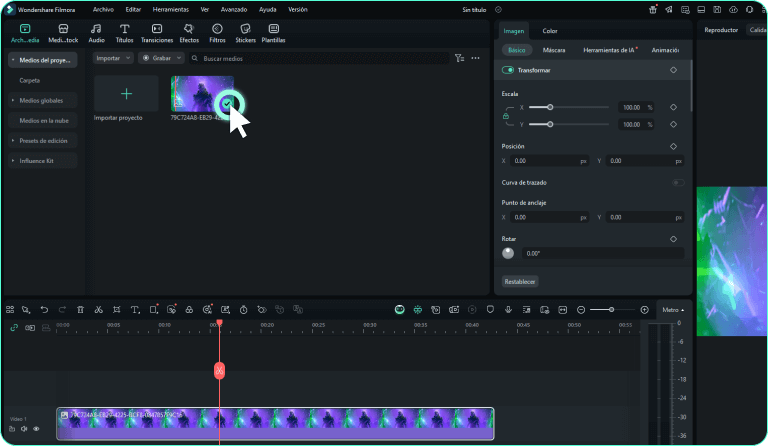Screen dimensions: 768x446
Task: Enable the Curva de trazado toggle
Action: point(678,183)
